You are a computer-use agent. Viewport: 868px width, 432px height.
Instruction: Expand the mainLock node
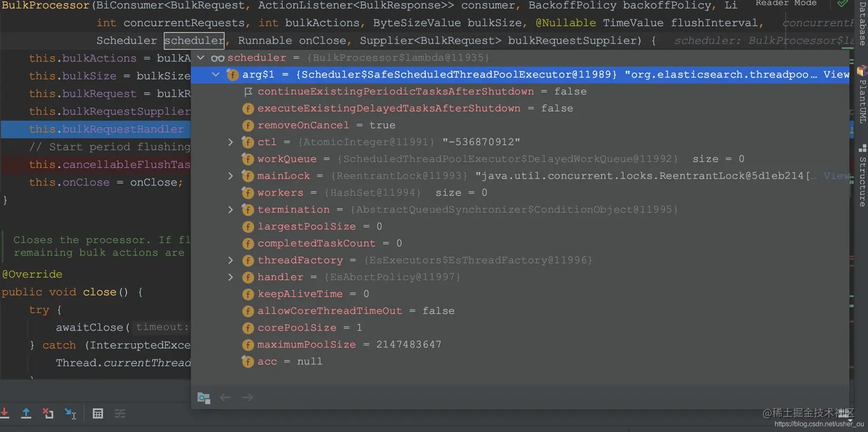point(231,176)
